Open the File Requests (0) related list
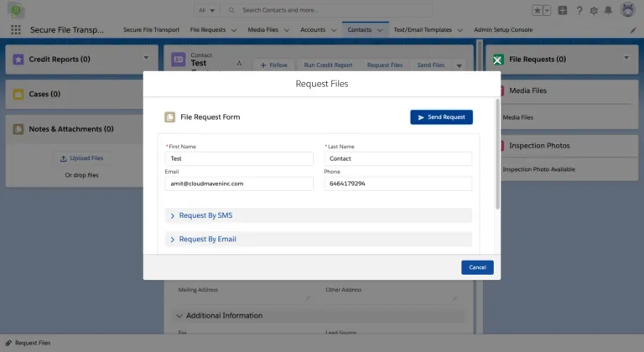Image resolution: width=644 pixels, height=352 pixels. (538, 60)
